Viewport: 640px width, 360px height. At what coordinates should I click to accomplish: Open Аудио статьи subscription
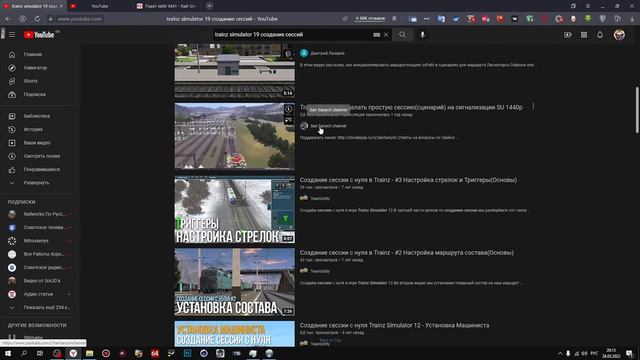tap(39, 294)
